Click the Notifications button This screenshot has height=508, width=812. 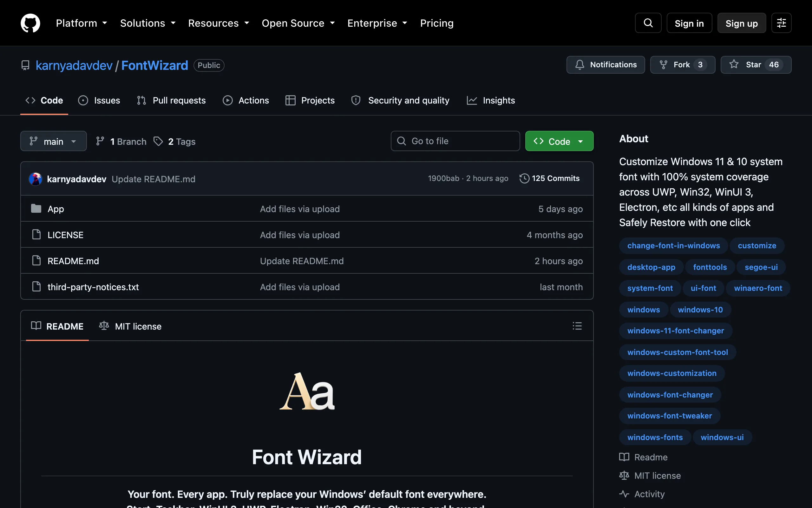[x=606, y=64]
